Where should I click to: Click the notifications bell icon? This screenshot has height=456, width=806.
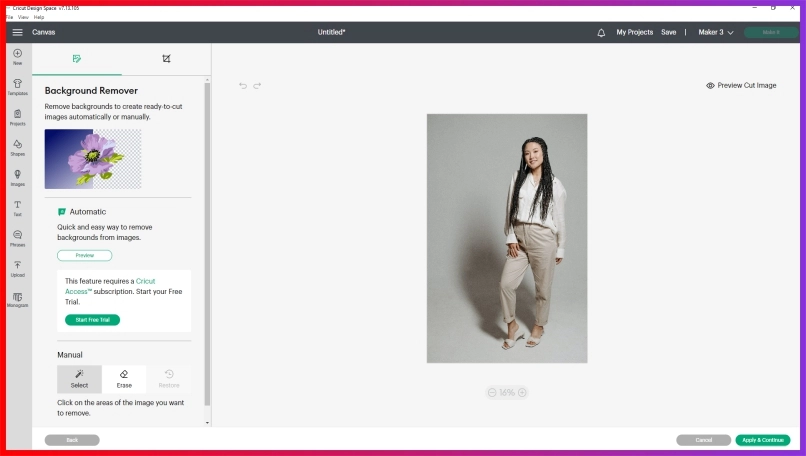pos(601,32)
